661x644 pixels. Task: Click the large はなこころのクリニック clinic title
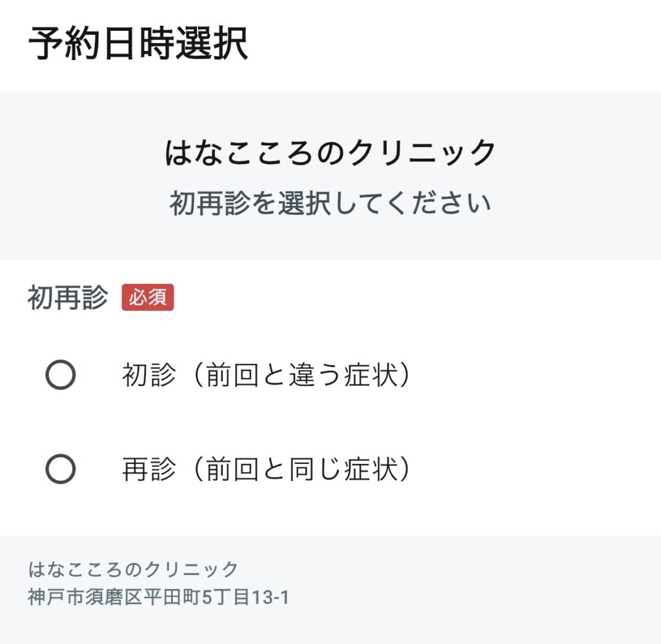coord(330,154)
